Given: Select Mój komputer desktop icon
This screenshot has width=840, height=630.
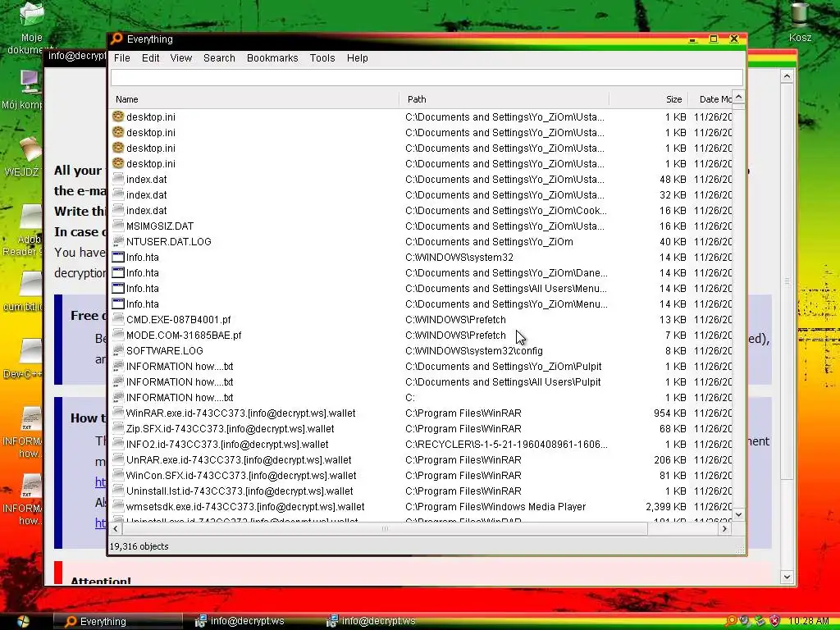Looking at the screenshot, I should pyautogui.click(x=22, y=90).
